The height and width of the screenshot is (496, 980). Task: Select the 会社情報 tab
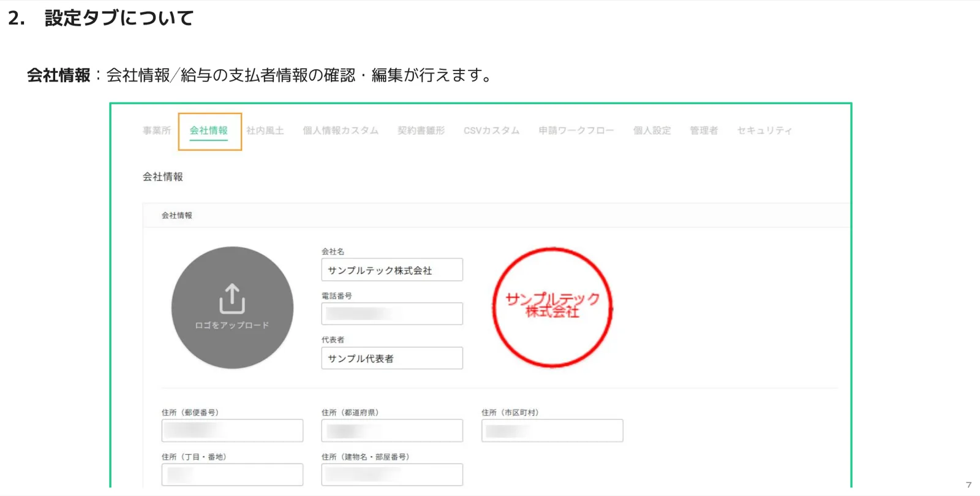[208, 131]
